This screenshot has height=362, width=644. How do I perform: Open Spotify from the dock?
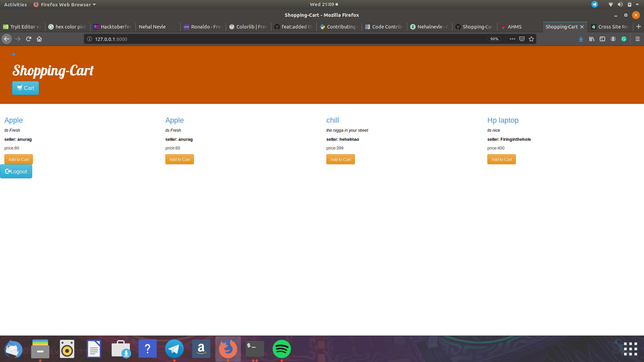281,349
